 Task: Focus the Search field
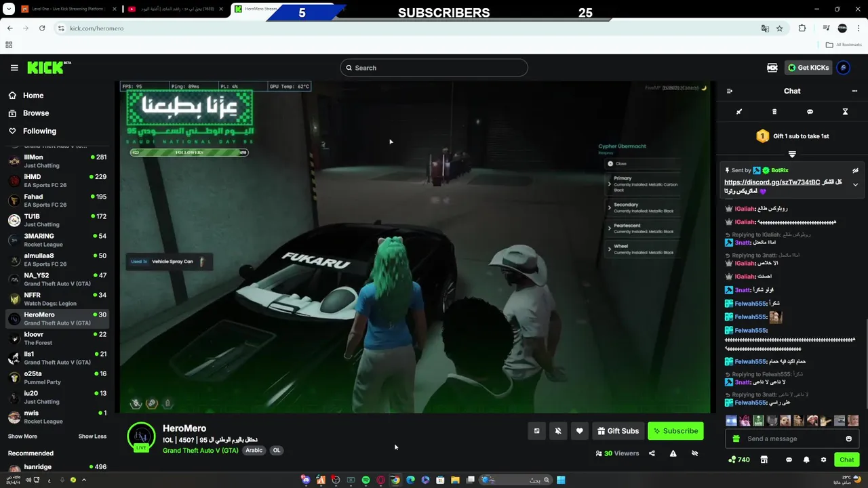(434, 68)
